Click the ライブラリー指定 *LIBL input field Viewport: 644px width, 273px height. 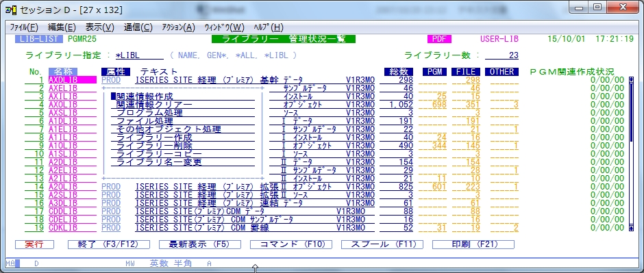click(139, 55)
